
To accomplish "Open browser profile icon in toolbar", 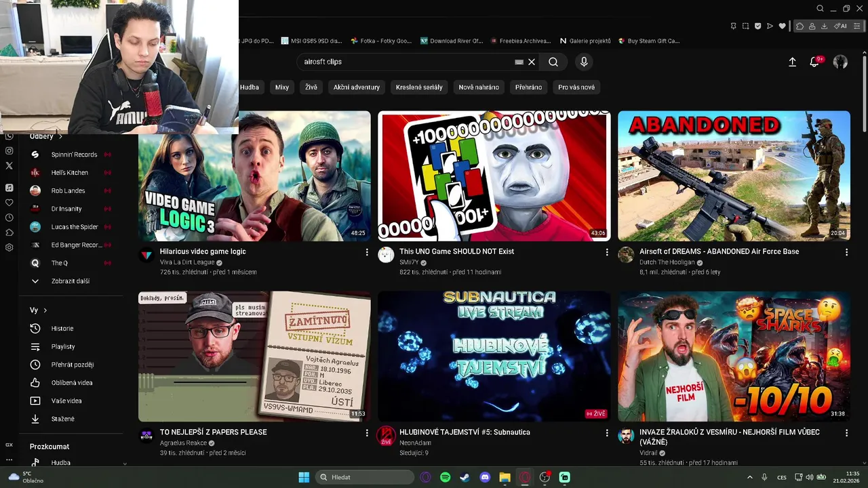I will (812, 26).
